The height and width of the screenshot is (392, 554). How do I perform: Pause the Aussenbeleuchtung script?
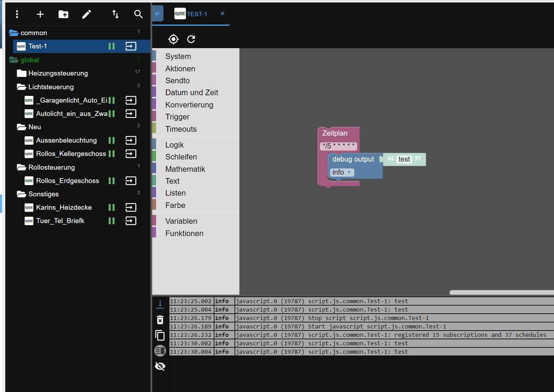coord(112,141)
